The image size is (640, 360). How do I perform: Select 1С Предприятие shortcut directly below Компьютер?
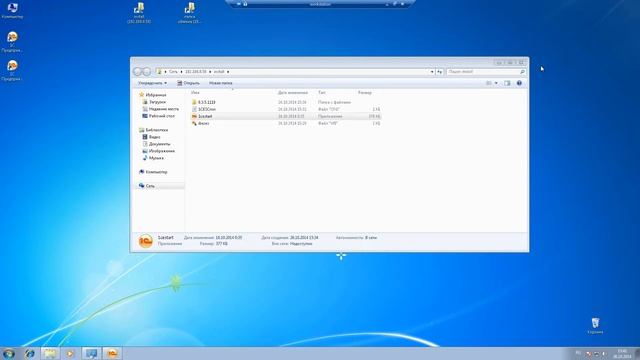click(x=12, y=42)
